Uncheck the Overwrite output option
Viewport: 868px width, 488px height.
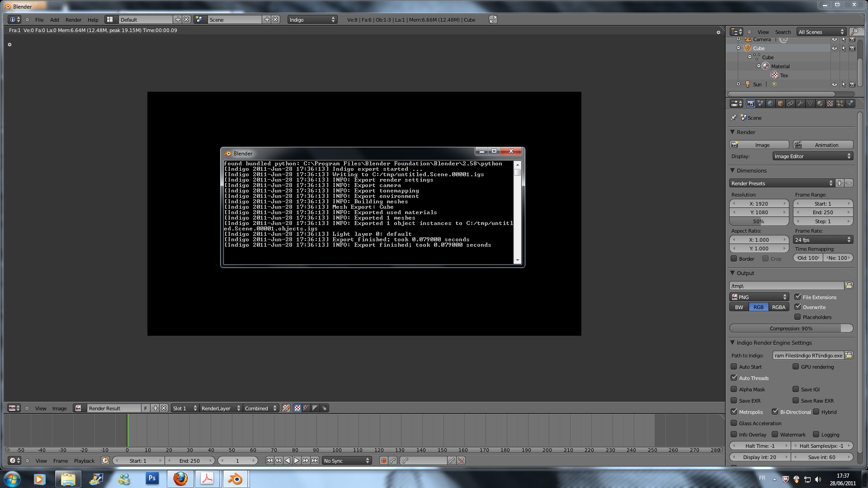tap(797, 307)
